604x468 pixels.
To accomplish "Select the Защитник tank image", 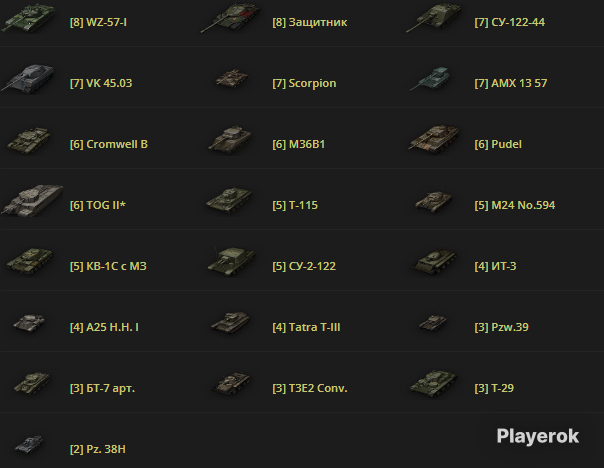I will 230,17.
